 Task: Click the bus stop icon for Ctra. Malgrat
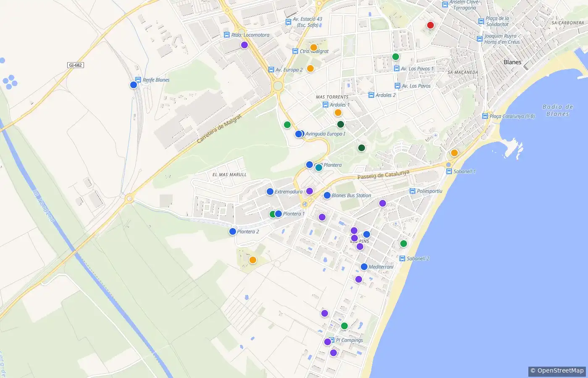295,51
